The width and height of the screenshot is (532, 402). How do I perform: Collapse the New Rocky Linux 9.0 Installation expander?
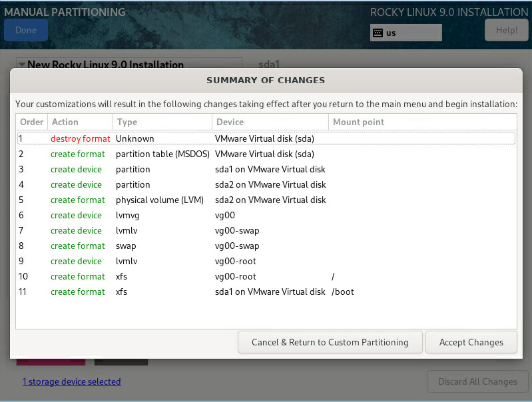pos(22,65)
